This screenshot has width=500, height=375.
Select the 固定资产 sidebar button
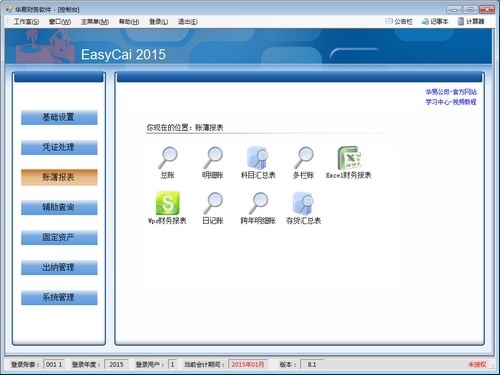59,237
